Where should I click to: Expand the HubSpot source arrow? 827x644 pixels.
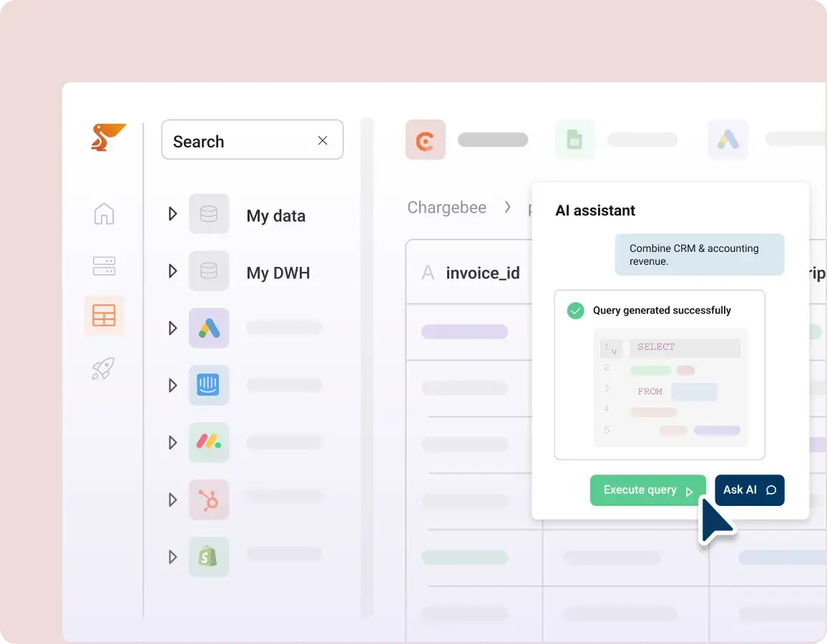point(172,500)
